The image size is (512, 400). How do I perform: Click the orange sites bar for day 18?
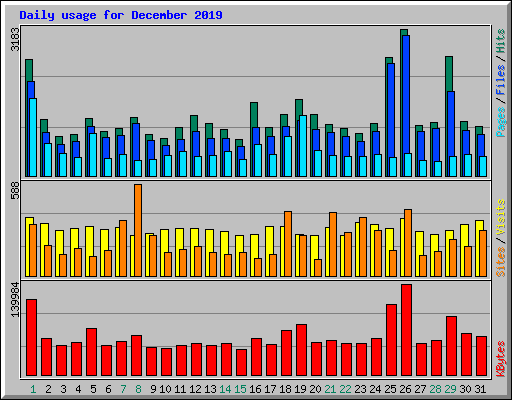[288, 244]
